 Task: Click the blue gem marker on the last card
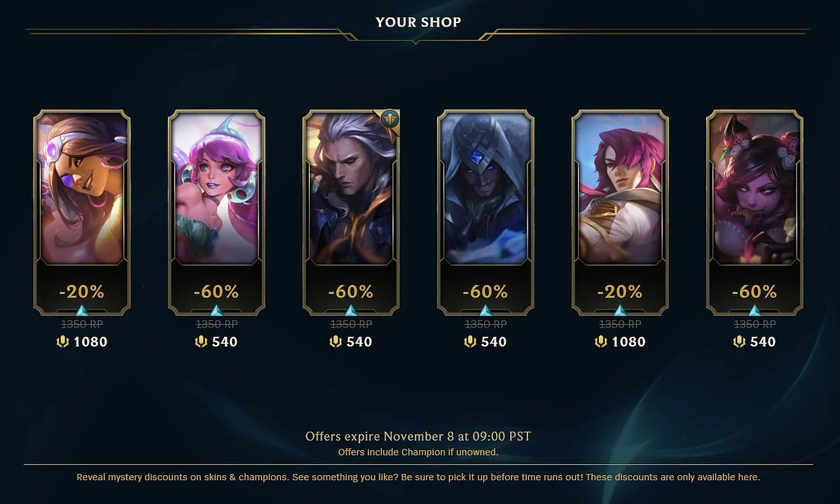tap(755, 310)
